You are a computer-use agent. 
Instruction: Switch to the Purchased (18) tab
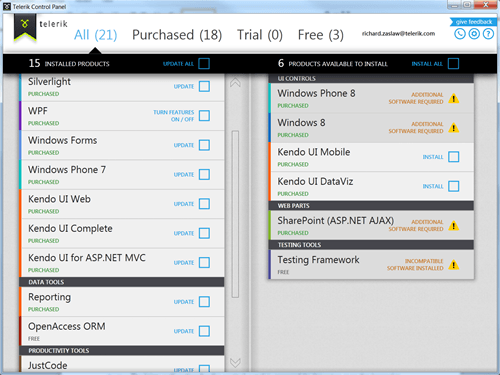point(177,35)
